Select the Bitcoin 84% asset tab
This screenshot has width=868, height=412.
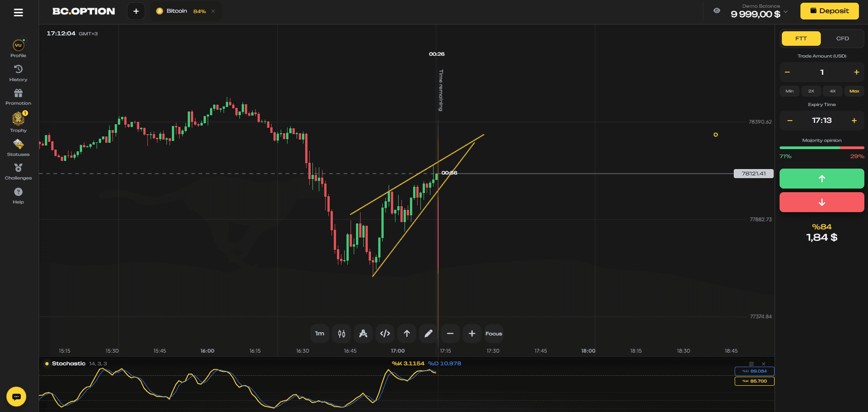click(185, 11)
